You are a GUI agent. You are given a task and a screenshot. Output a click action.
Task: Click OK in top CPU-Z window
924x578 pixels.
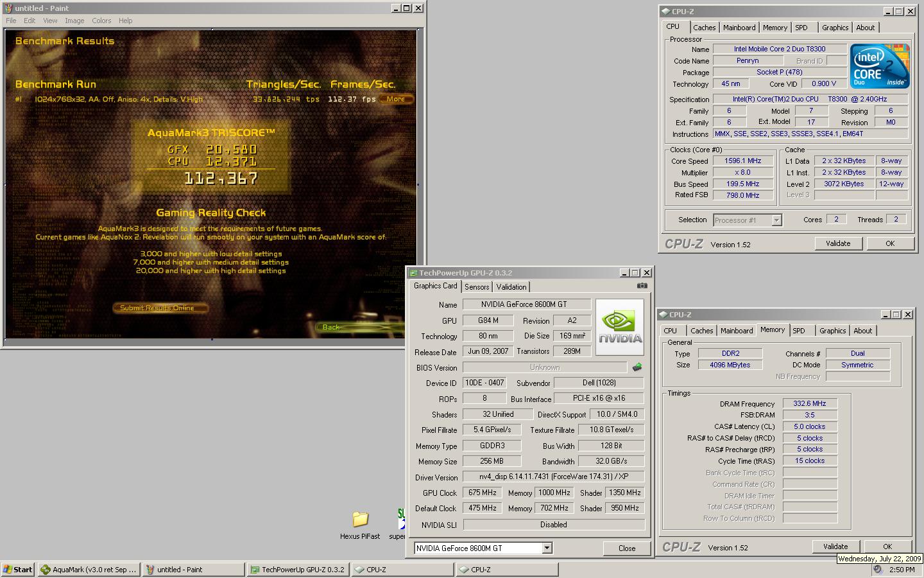point(890,243)
